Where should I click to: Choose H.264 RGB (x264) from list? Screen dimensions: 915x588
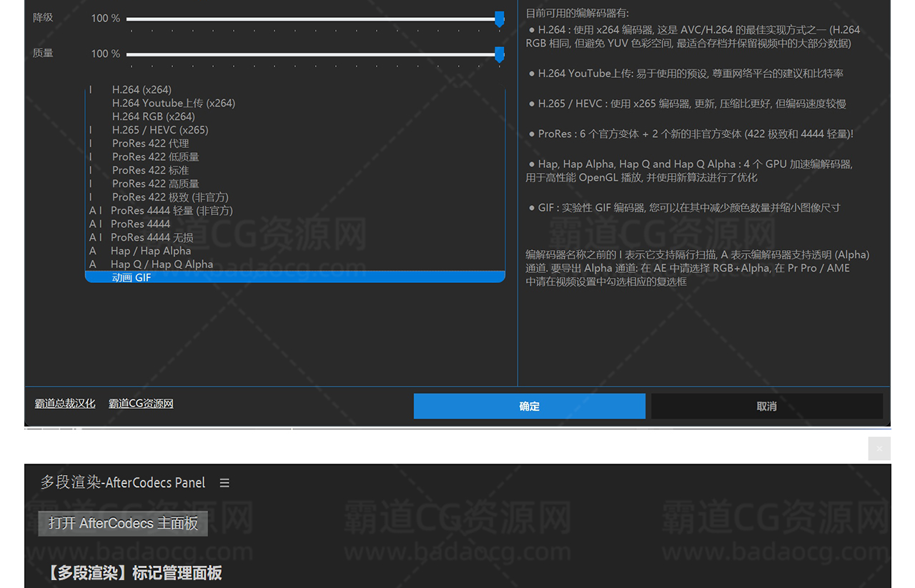coord(153,116)
